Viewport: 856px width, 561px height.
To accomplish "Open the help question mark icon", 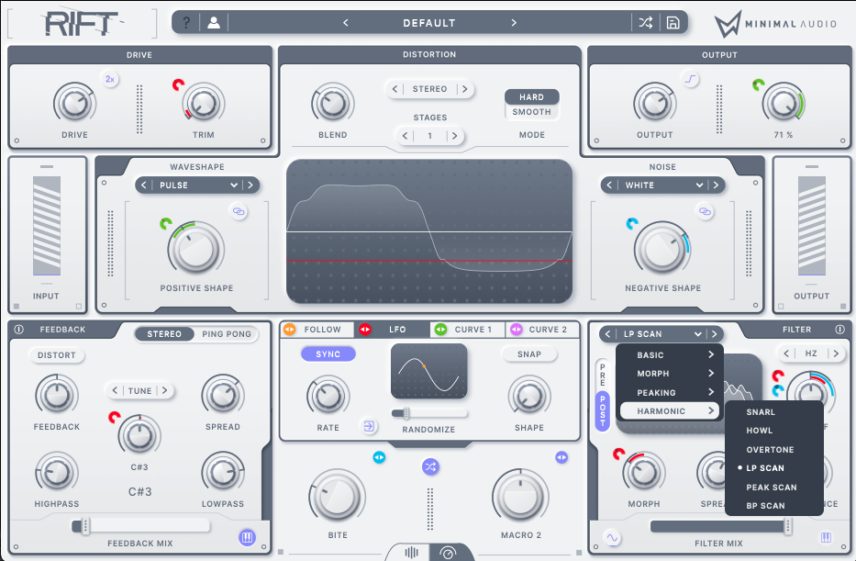I will tap(186, 23).
